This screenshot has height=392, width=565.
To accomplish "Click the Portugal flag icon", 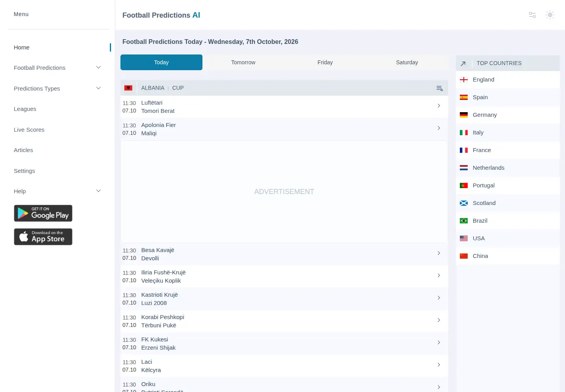I will pos(464,185).
